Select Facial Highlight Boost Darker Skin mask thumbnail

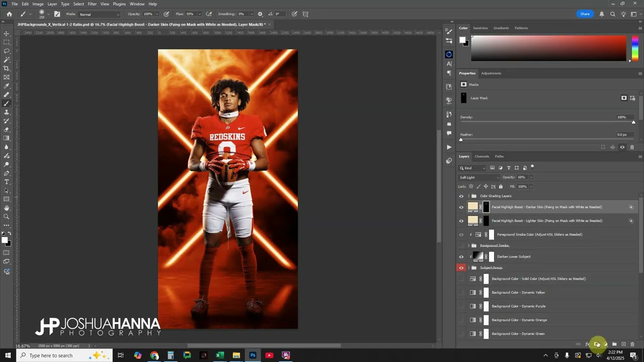tap(486, 207)
